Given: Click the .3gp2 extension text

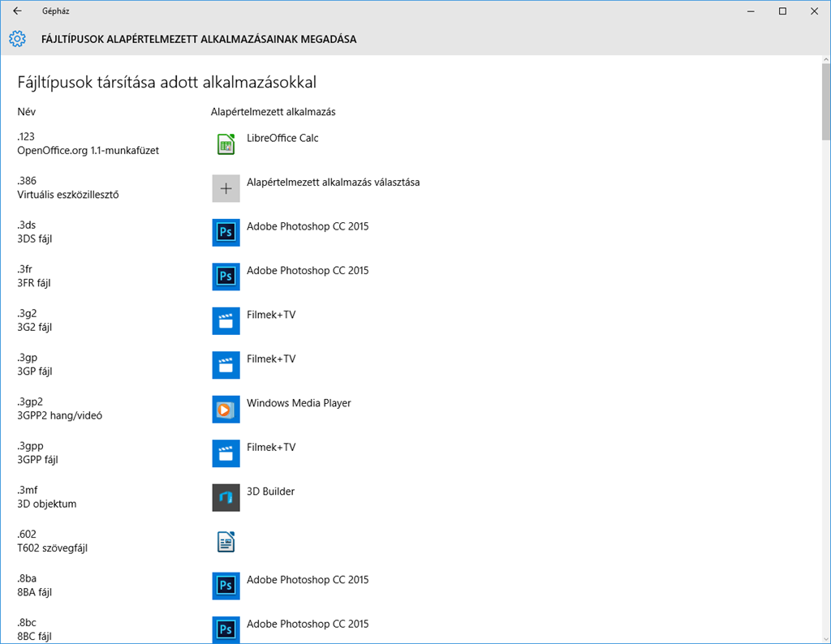Looking at the screenshot, I should (x=30, y=401).
